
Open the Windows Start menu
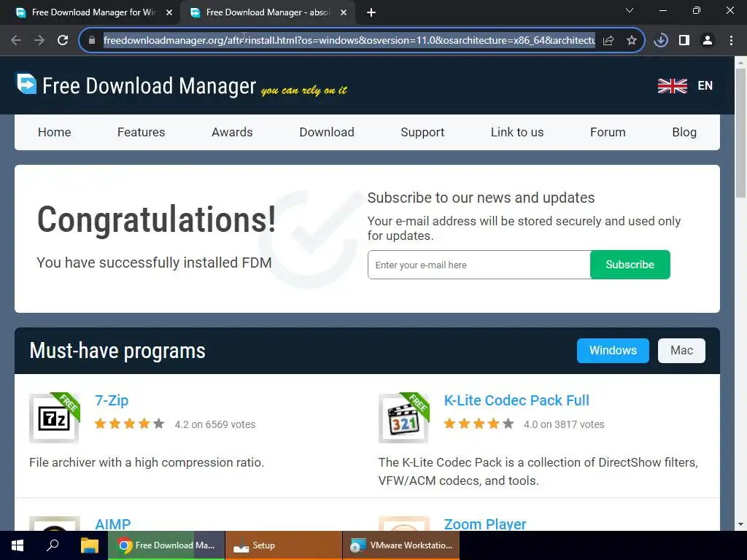18,545
